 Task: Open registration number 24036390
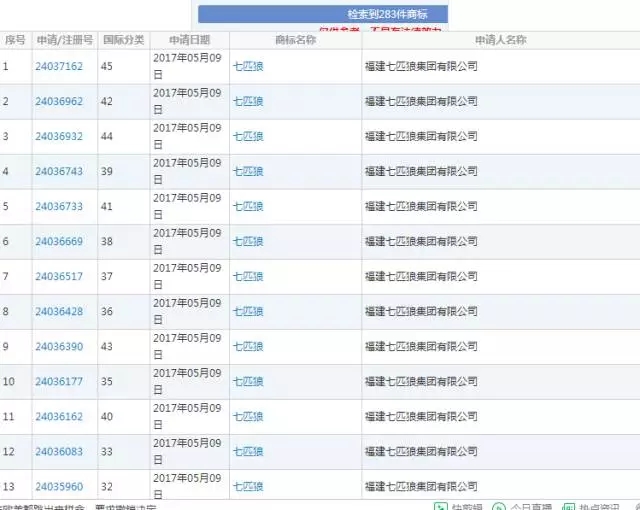coord(59,346)
